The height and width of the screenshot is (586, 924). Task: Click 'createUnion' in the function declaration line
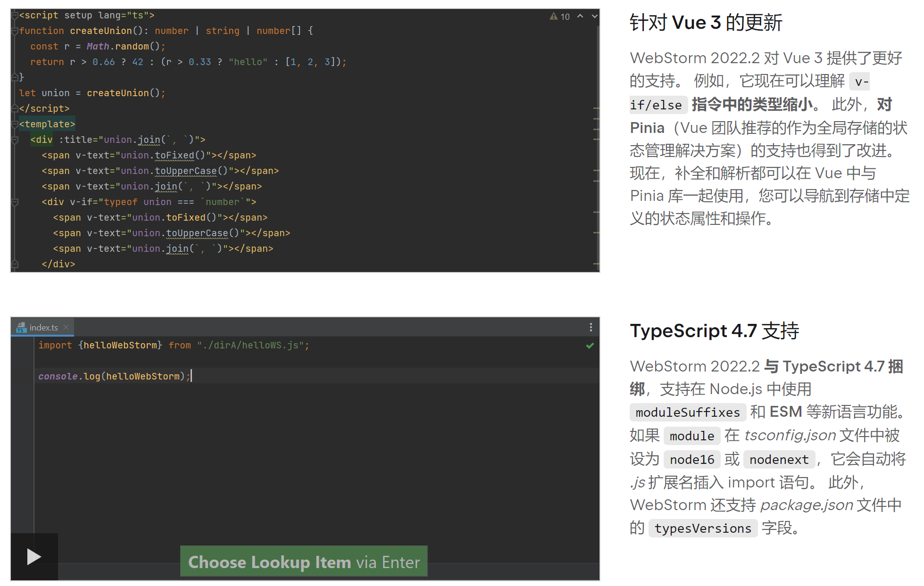[x=101, y=31]
